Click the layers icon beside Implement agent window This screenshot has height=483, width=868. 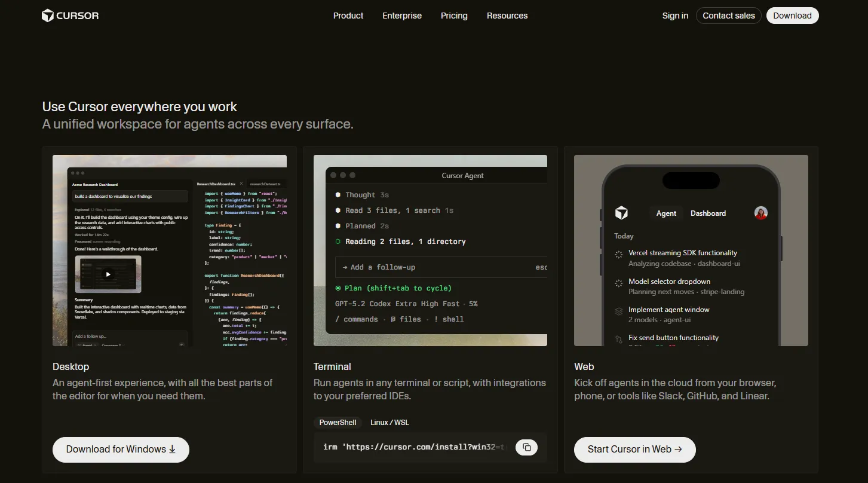619,311
